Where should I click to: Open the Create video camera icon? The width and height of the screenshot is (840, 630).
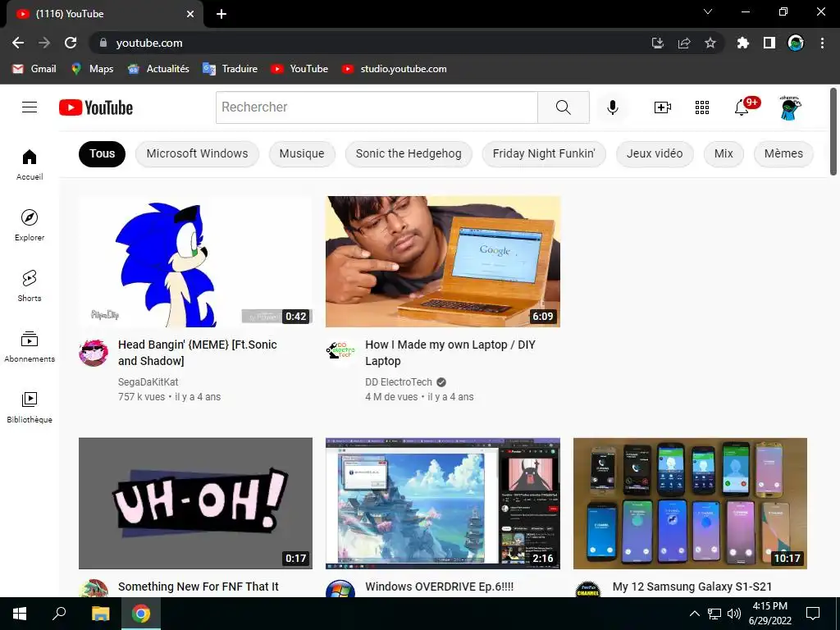[663, 107]
